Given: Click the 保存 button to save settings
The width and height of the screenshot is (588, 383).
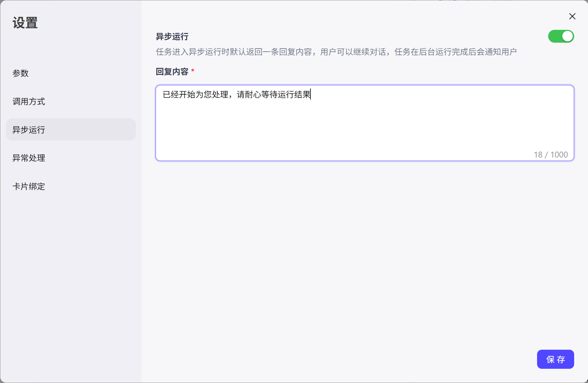Looking at the screenshot, I should 555,359.
